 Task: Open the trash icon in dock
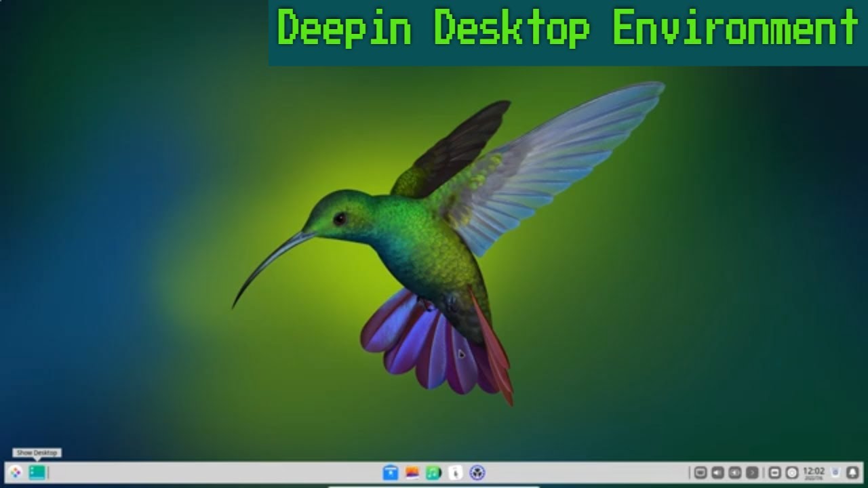pyautogui.click(x=835, y=472)
